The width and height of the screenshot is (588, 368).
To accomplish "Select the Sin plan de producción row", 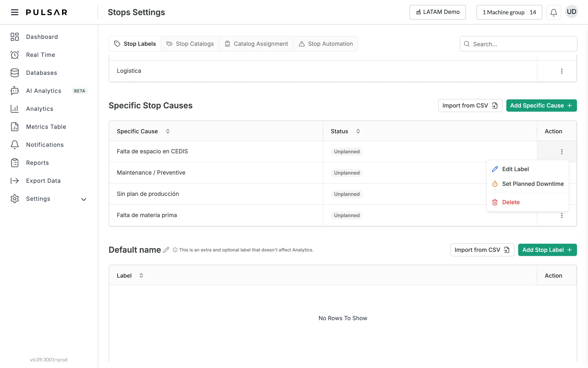I will click(x=343, y=194).
